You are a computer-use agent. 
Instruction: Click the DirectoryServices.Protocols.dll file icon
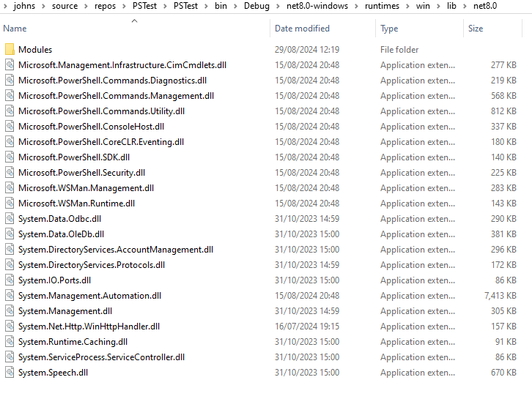pos(10,265)
